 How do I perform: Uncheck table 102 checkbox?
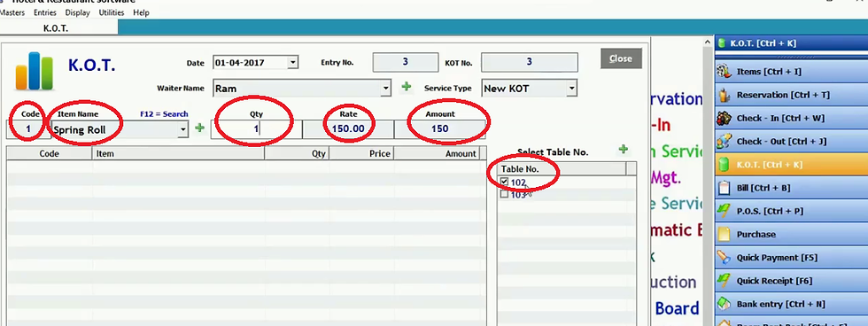(504, 182)
